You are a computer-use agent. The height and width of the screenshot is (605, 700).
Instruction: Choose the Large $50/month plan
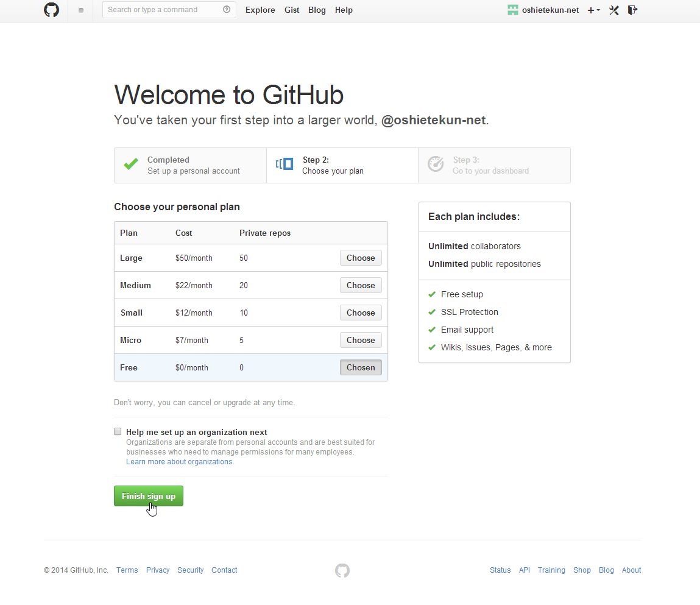pyautogui.click(x=361, y=258)
